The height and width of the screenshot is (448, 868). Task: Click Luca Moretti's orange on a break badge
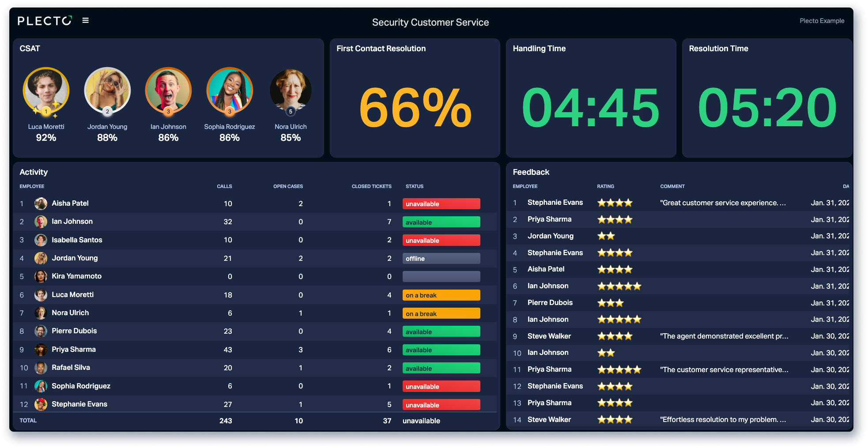click(441, 295)
